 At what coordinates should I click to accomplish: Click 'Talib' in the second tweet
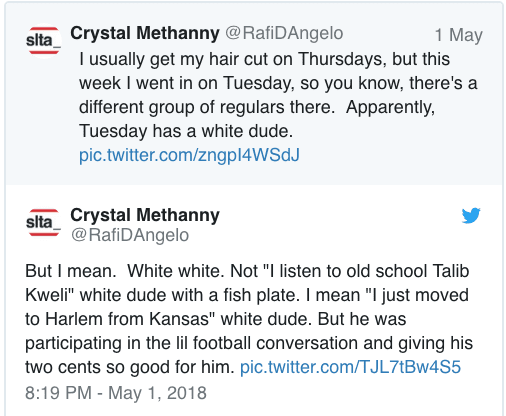click(x=451, y=271)
